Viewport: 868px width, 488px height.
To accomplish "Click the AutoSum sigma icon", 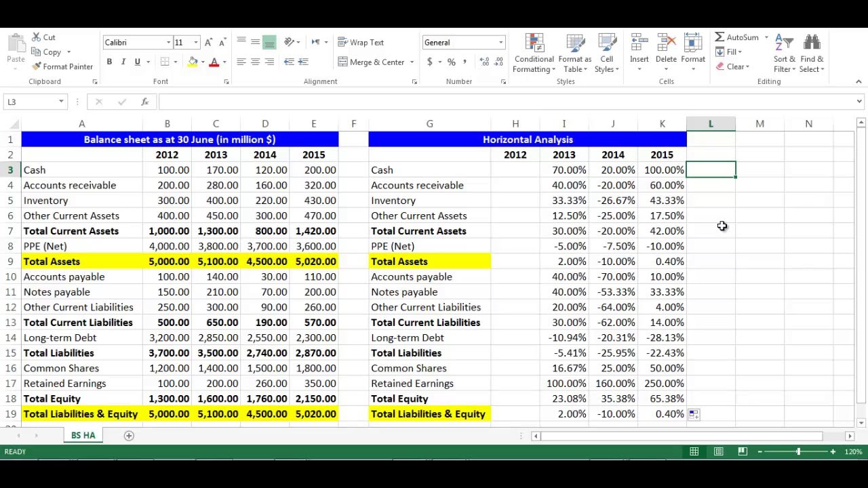I will point(719,37).
